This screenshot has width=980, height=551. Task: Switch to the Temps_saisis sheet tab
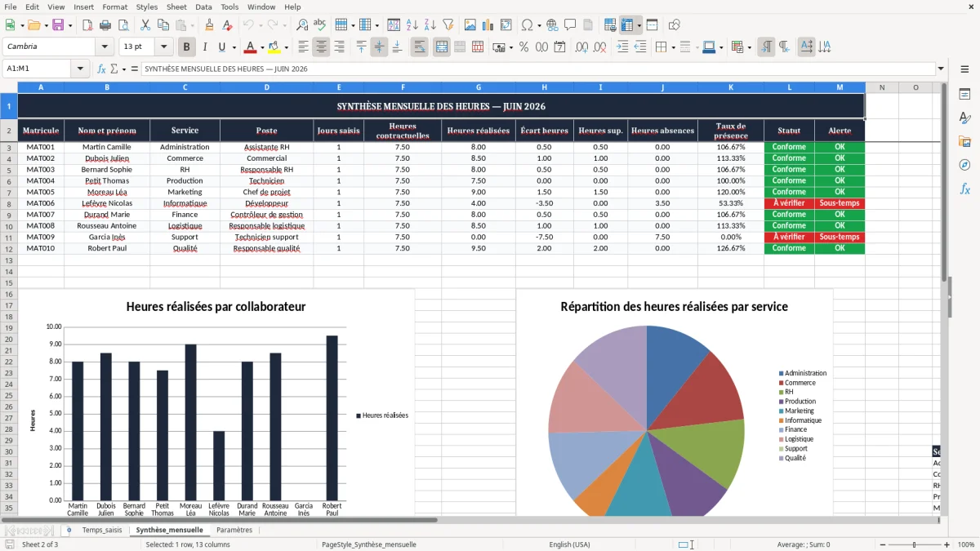click(x=102, y=530)
